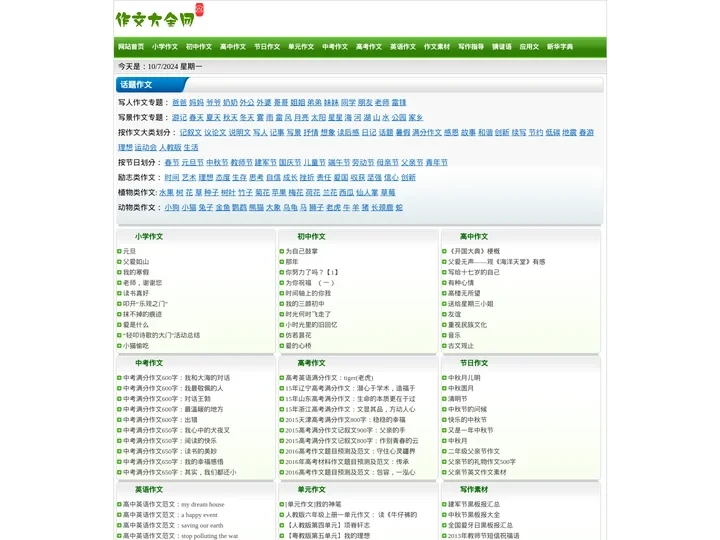The image size is (720, 540).
Task: Open the 水果 plant topic link
Action: (x=167, y=193)
